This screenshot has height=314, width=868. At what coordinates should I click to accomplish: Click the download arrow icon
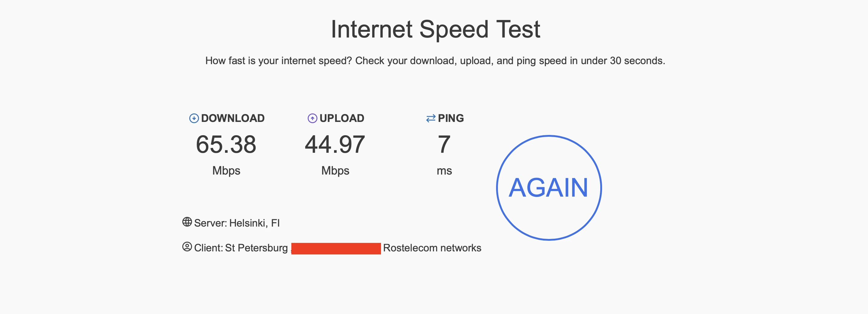coord(194,118)
